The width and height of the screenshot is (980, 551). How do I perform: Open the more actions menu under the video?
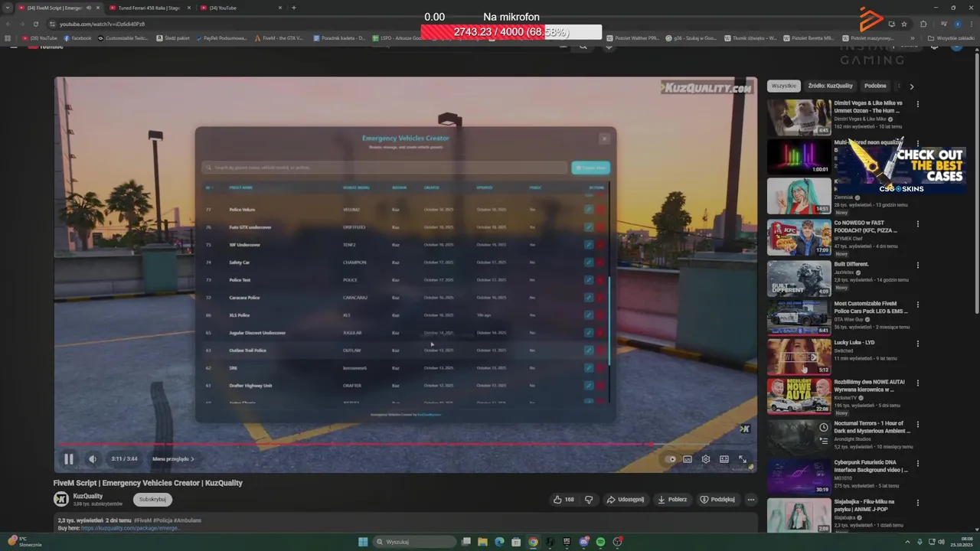751,500
